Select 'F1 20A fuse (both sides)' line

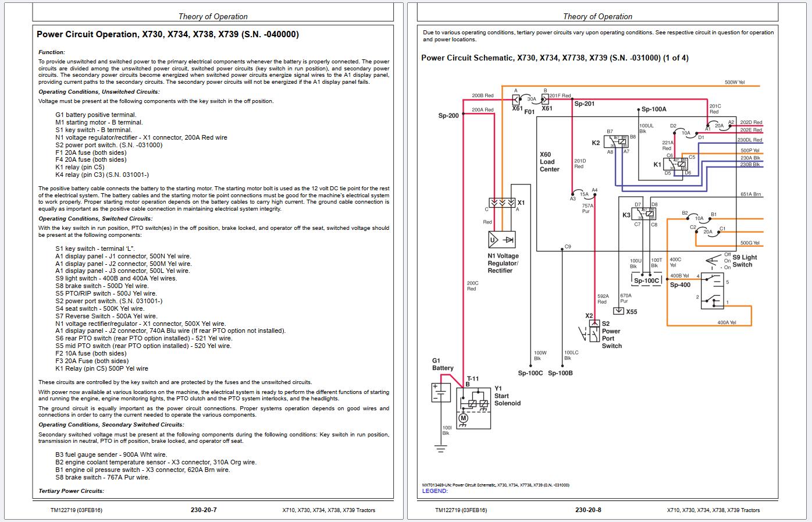click(91, 152)
